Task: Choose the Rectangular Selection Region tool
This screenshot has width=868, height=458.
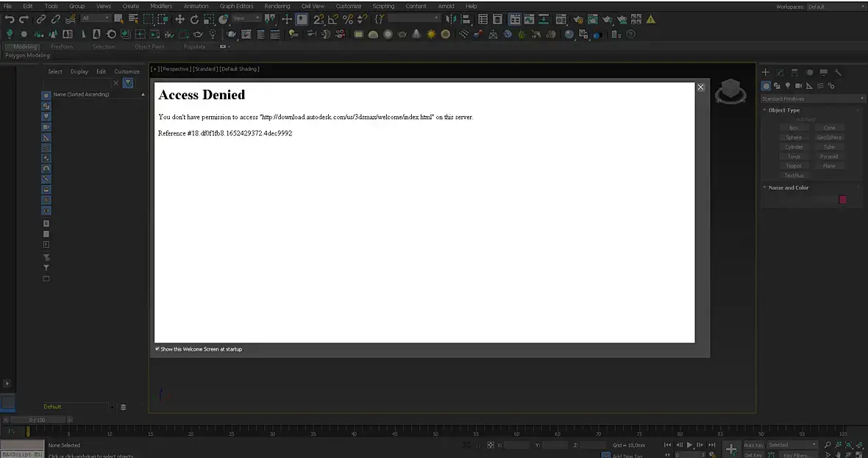Action: tap(148, 19)
